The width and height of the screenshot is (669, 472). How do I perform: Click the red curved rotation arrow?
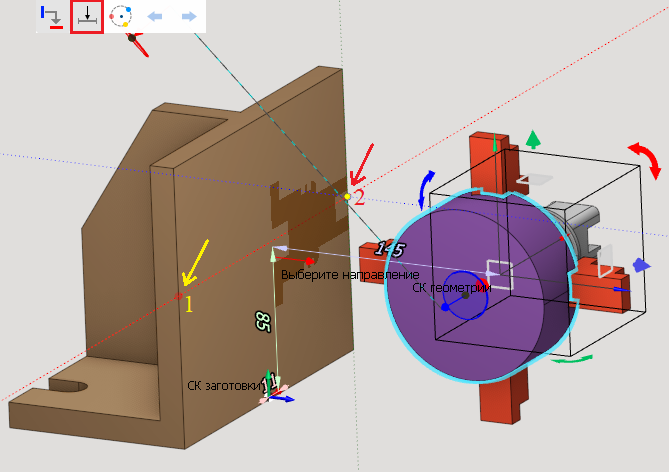(645, 160)
